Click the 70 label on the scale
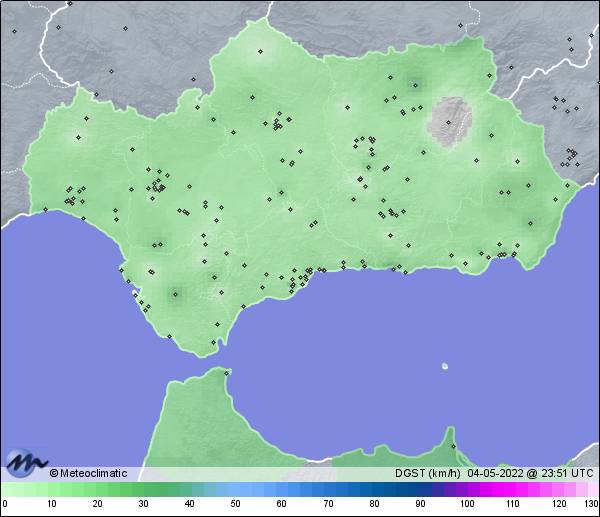The width and height of the screenshot is (600, 517). 328,504
